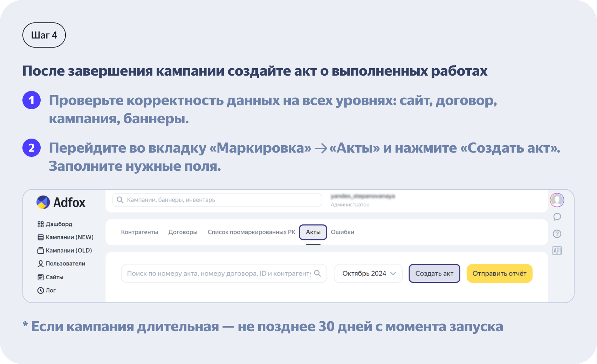Click the Пользователи person icon

pos(41,264)
